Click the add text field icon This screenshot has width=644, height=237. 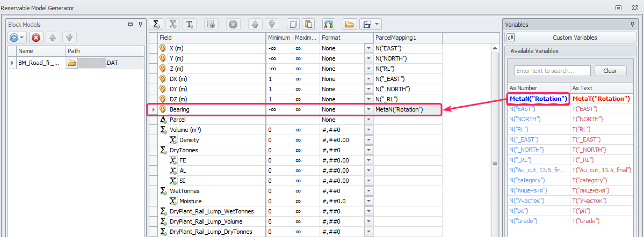pyautogui.click(x=189, y=24)
